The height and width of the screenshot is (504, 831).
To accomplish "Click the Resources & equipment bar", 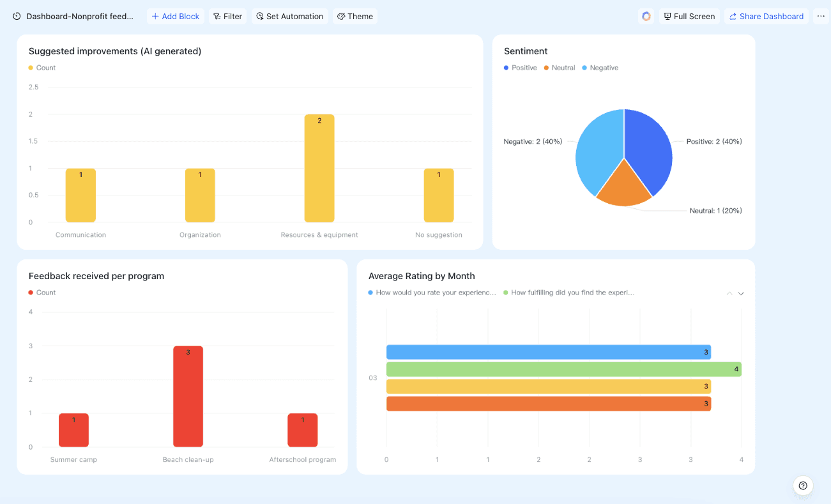I will 319,168.
